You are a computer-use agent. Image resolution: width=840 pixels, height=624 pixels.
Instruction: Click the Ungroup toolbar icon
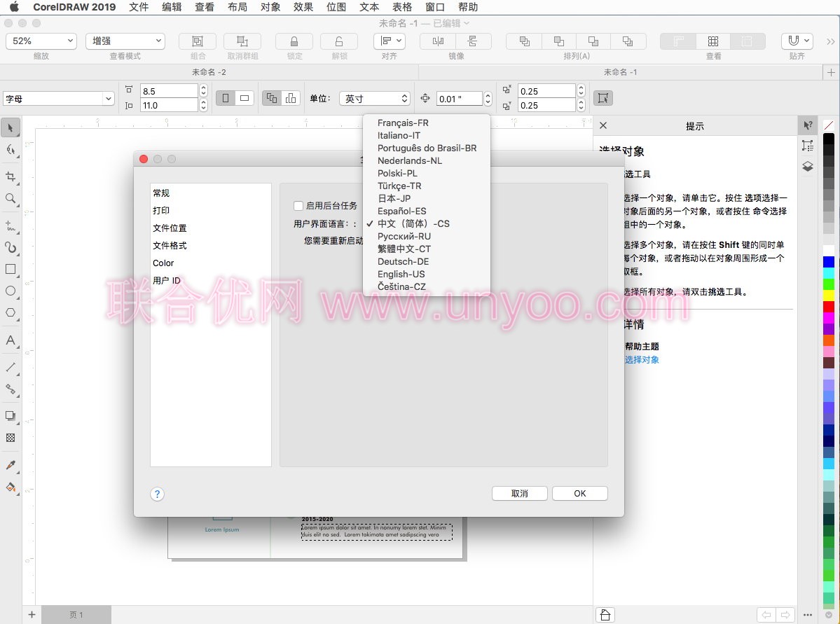[242, 41]
